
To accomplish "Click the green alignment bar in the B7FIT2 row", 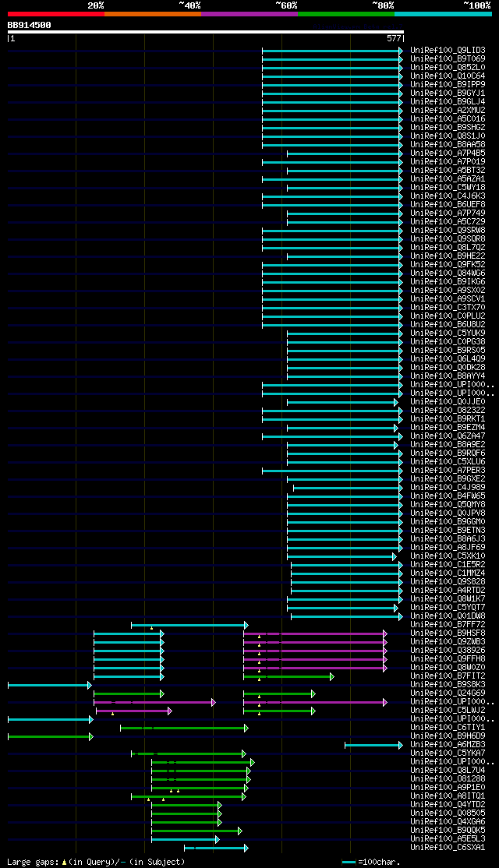I will 288,676.
